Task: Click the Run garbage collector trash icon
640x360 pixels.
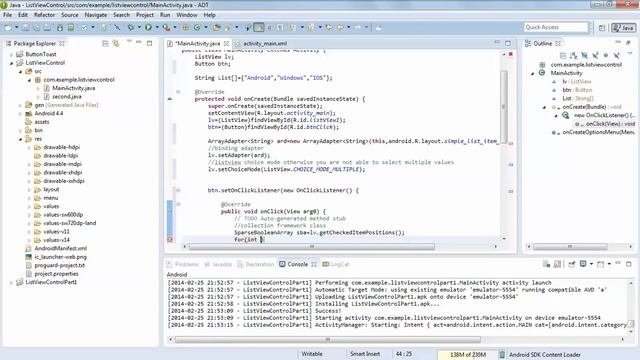Action: 502,355
